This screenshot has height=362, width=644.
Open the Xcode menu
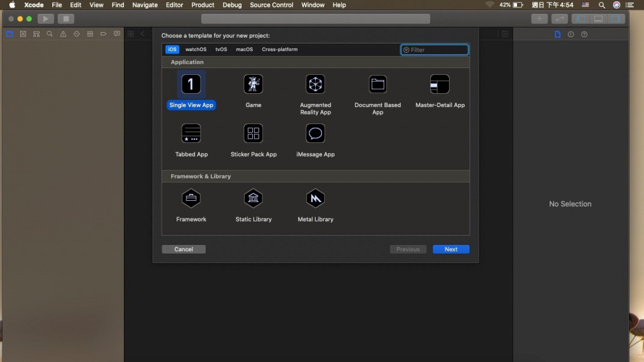(x=34, y=5)
